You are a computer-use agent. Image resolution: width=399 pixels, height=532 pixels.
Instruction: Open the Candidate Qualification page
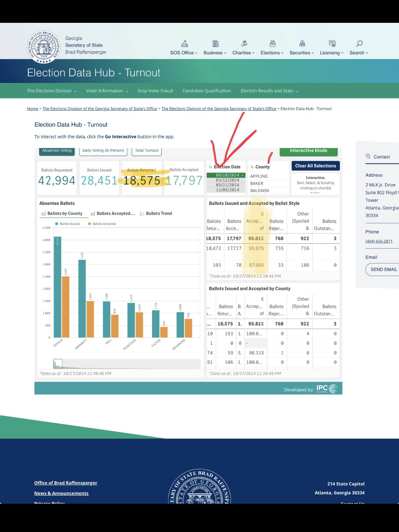[207, 91]
